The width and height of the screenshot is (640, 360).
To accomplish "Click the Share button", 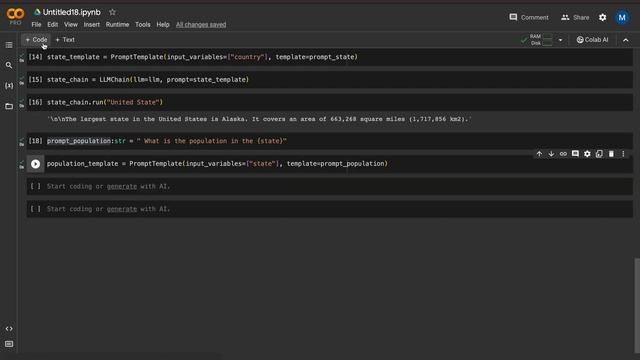I will point(575,17).
